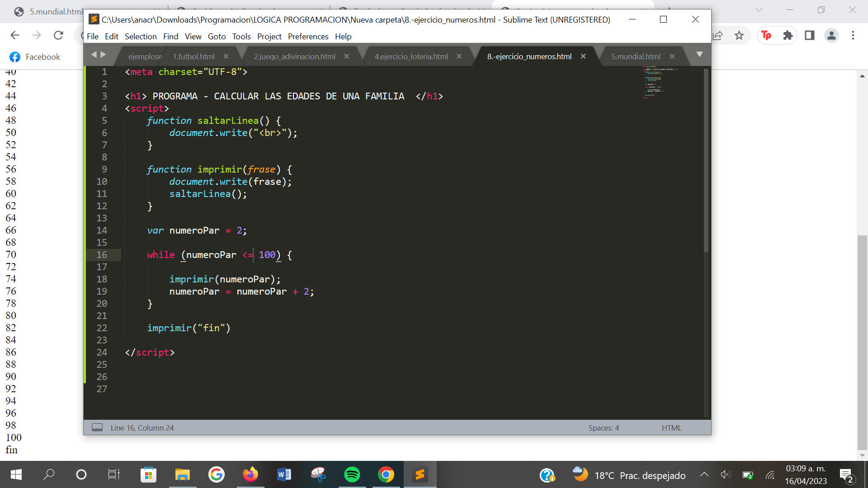Open Windows Search from taskbar
The width and height of the screenshot is (868, 488).
[x=49, y=475]
